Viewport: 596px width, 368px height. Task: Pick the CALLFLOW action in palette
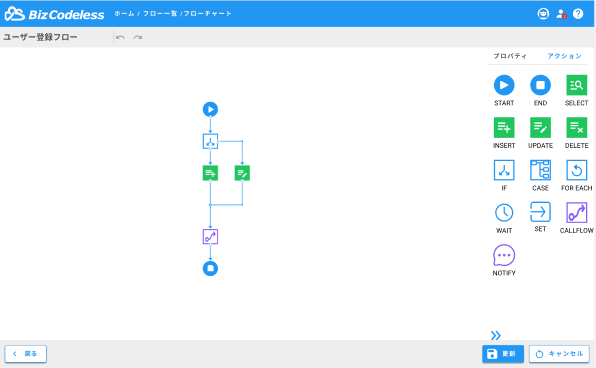coord(576,213)
